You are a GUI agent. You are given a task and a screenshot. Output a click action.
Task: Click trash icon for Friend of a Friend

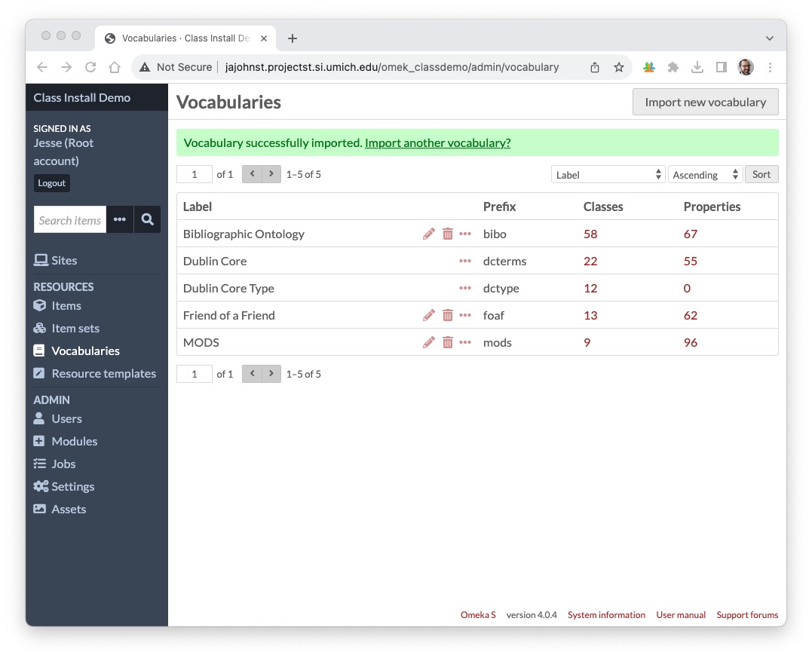pos(448,315)
